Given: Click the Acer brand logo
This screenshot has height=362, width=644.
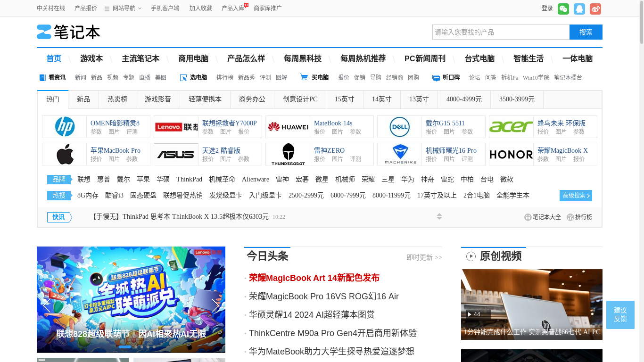Looking at the screenshot, I should pyautogui.click(x=512, y=127).
